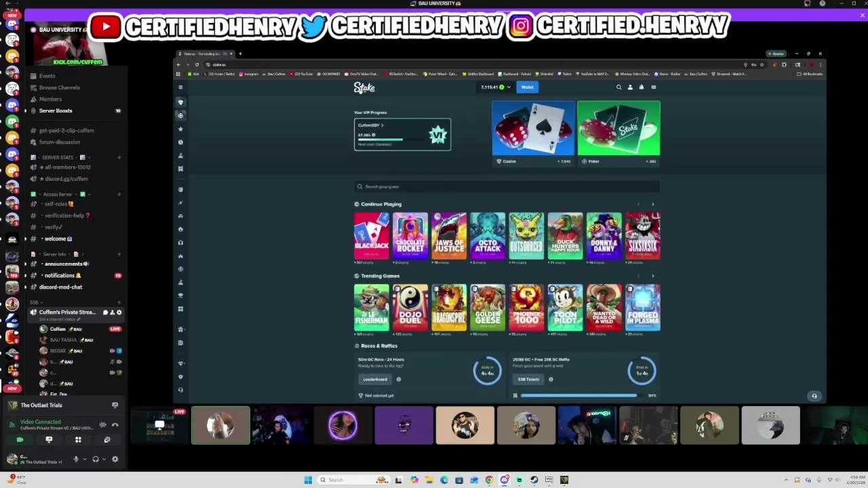Open the Windows Start button
The image size is (868, 488).
pos(308,480)
